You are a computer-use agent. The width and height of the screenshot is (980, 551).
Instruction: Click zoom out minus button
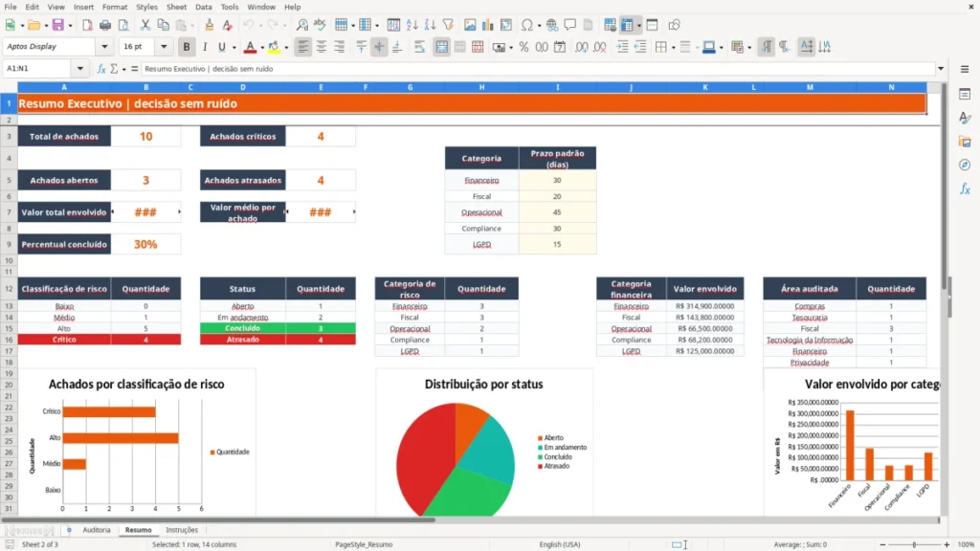(x=882, y=544)
